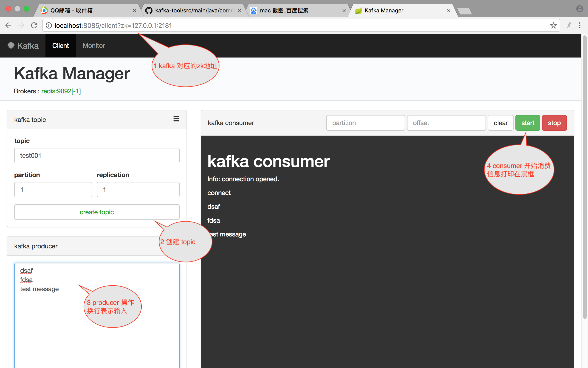Click the Kafka Manager page heading
Viewport: 588px width, 368px height.
pos(72,73)
